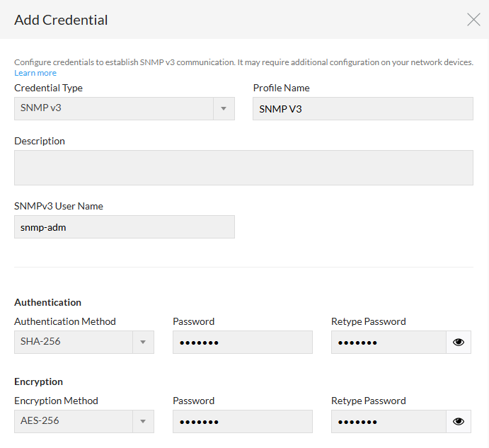Viewport: 489px width, 448px height.
Task: Click the Encryption Method label
Action: coord(56,401)
